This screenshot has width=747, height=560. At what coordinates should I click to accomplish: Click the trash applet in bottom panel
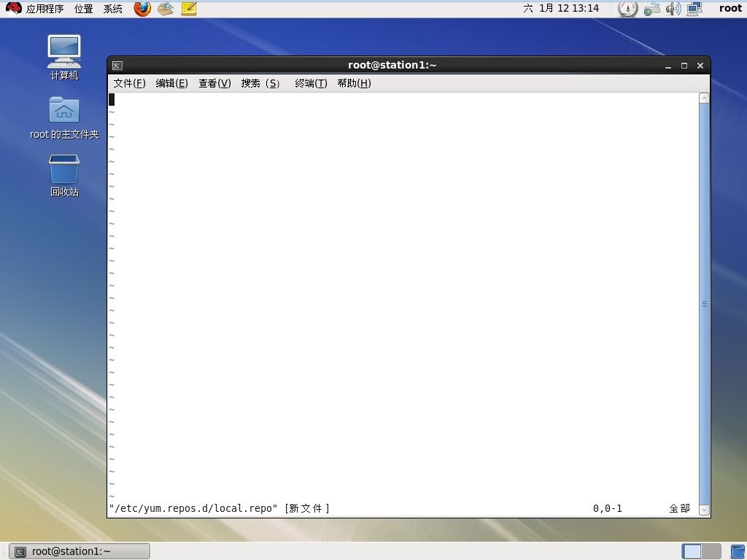738,551
